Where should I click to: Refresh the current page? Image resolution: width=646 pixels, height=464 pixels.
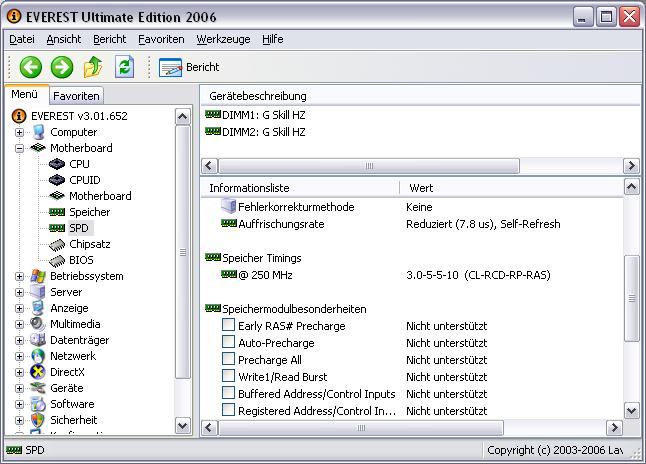(124, 67)
